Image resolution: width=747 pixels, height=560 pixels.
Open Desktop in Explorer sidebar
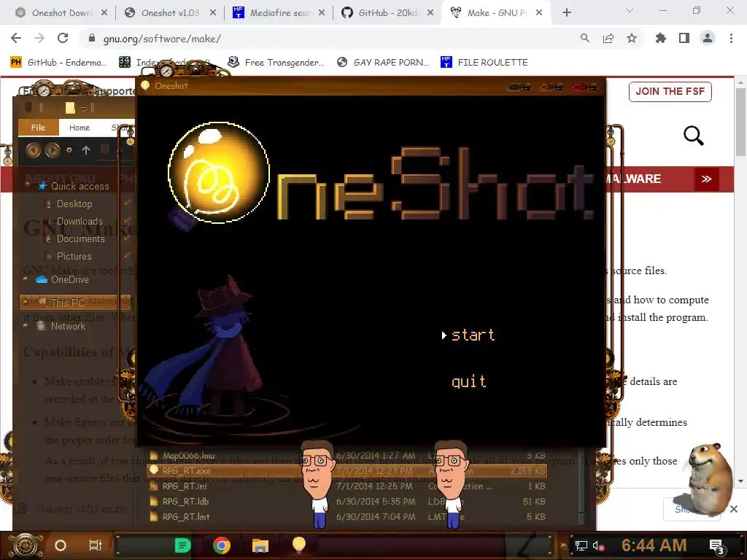coord(74,204)
